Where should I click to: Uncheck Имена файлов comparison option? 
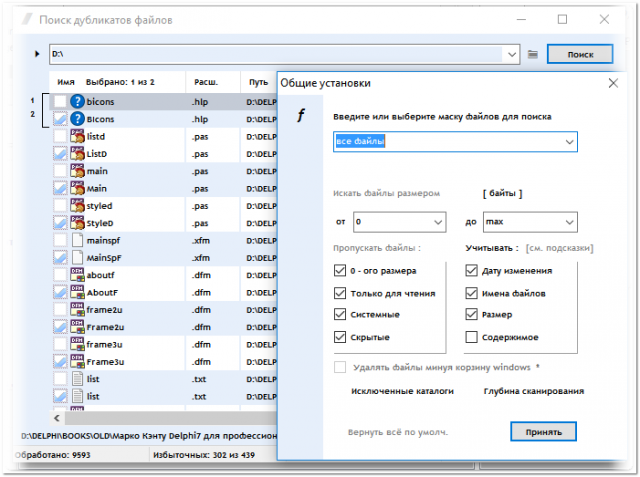[471, 293]
